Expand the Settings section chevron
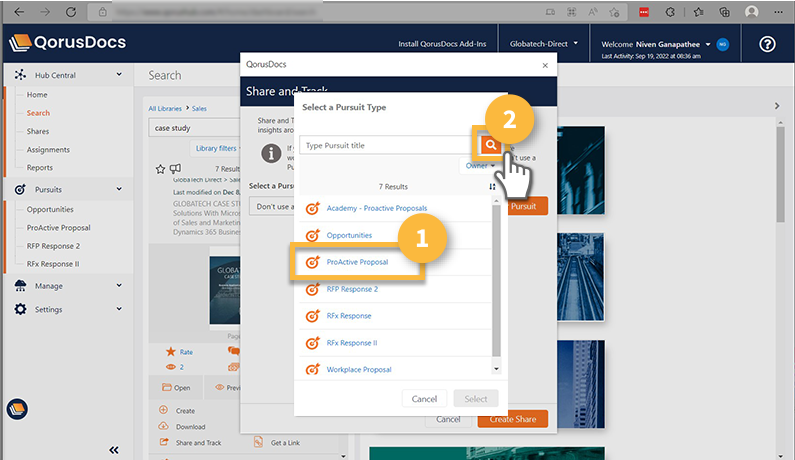 click(x=119, y=308)
